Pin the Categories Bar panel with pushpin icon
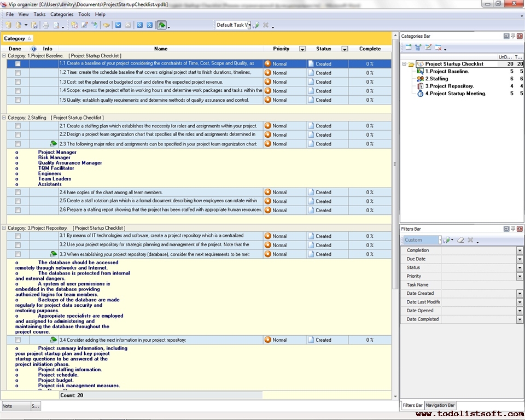The width and height of the screenshot is (525, 420). pyautogui.click(x=512, y=36)
